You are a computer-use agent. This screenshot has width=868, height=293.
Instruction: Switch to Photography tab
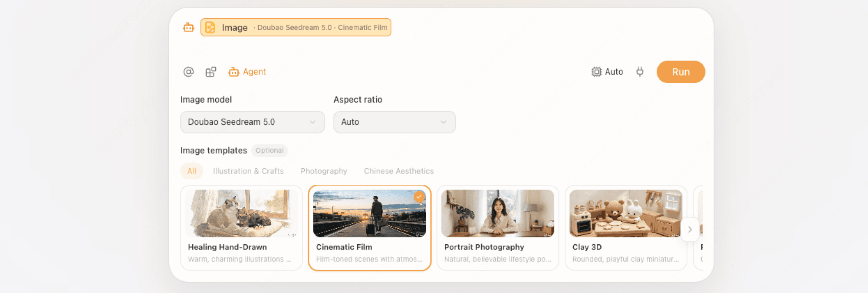(324, 171)
